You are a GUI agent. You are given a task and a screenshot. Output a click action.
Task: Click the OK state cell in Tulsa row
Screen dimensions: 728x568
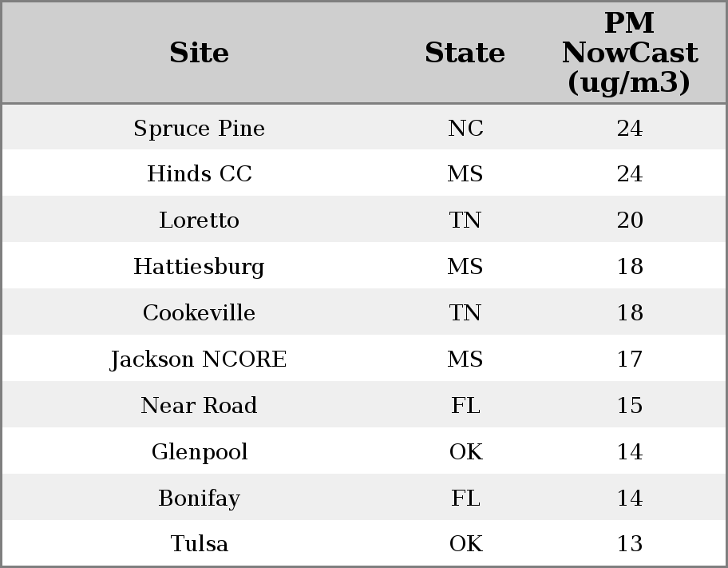point(465,543)
